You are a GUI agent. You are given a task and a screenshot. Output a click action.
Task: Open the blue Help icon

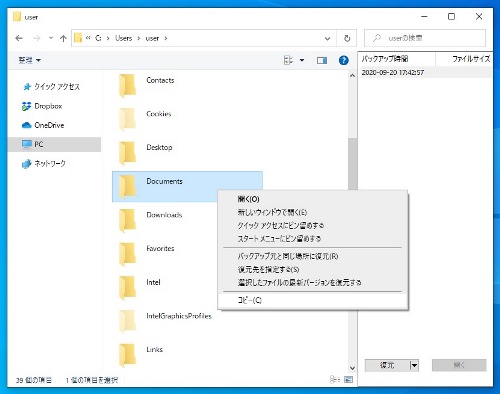pyautogui.click(x=344, y=60)
